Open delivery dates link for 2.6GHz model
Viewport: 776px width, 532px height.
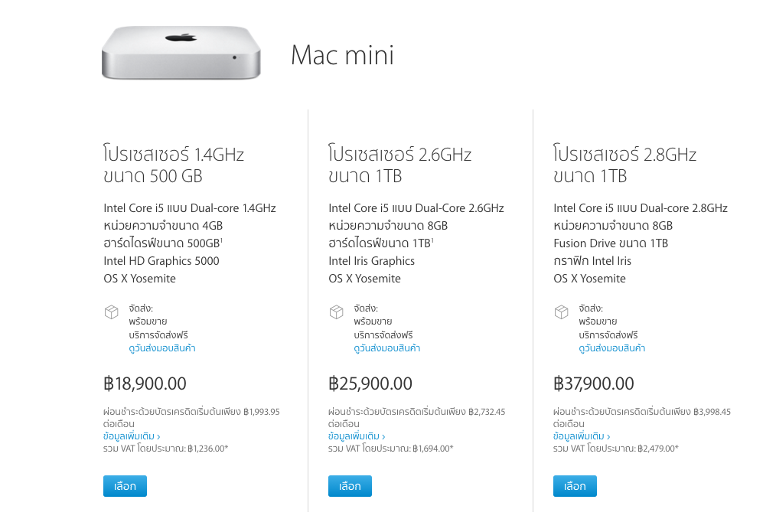coord(387,348)
